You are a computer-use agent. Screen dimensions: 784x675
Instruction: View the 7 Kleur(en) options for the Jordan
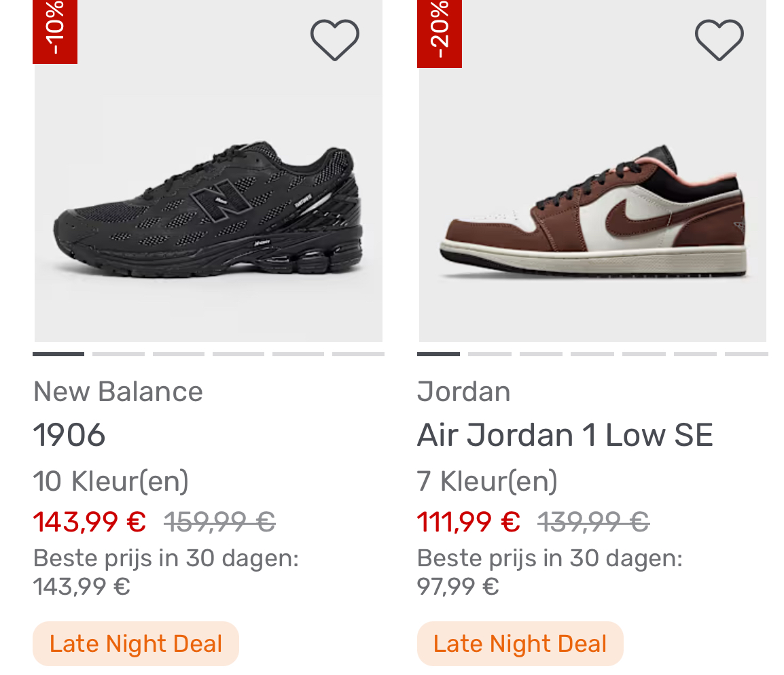tap(486, 480)
